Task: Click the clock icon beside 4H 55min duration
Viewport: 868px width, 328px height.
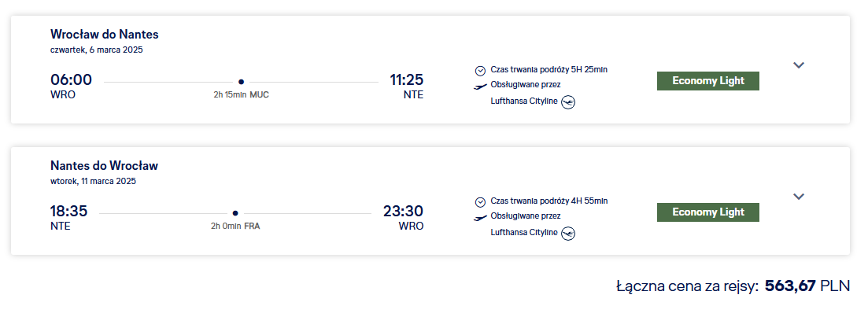Action: tap(480, 202)
